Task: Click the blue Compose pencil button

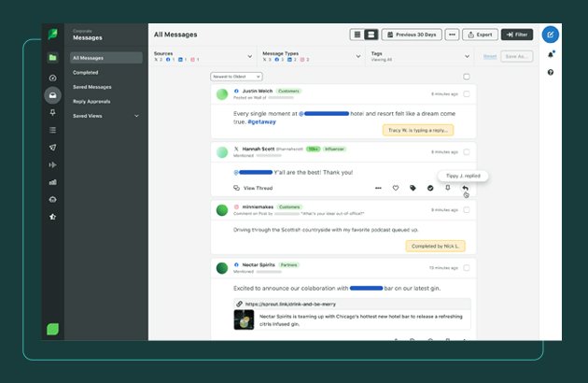Action: 551,35
